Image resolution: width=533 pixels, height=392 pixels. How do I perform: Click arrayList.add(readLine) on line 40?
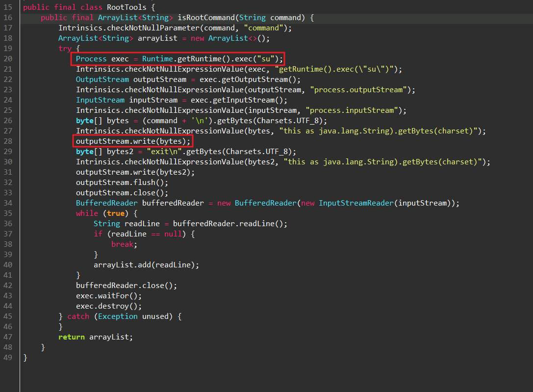click(x=144, y=265)
